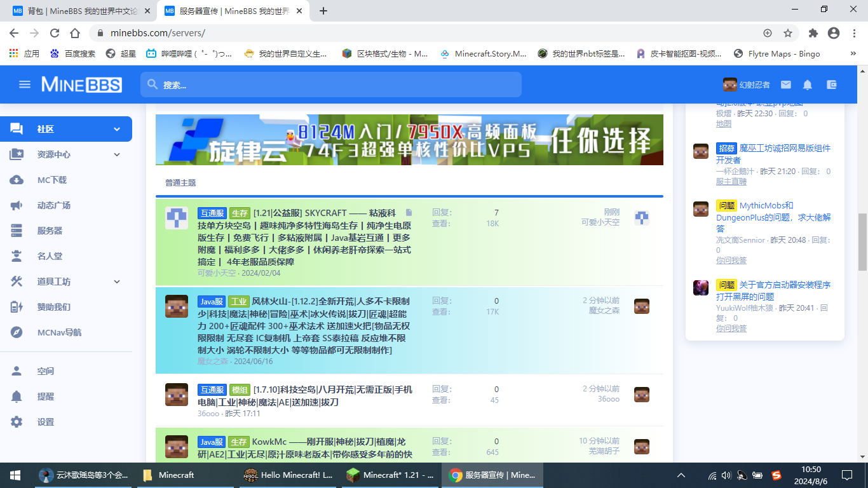Click the 模组 tag on 科技空岛 thread

point(239,390)
